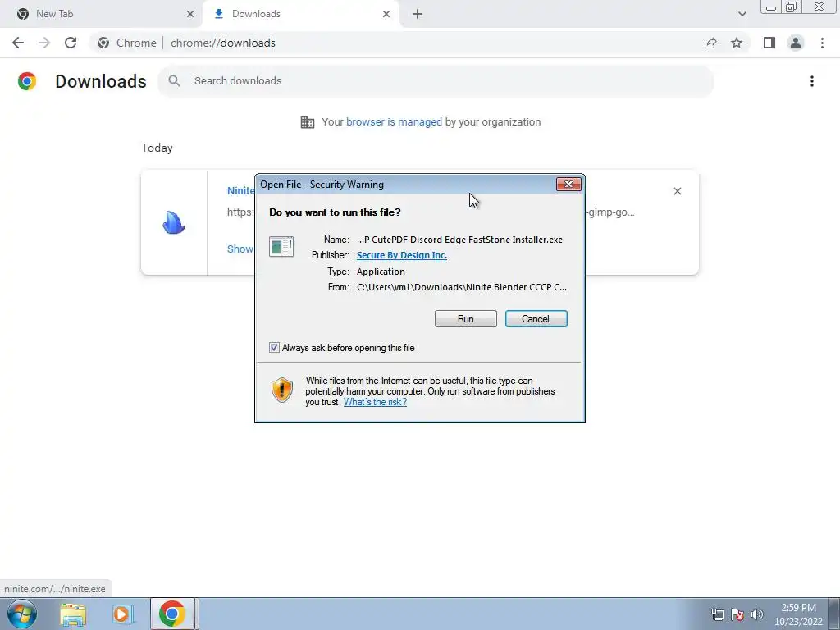Screen dimensions: 840x630
Task: Click the Ninite download file icon
Action: [173, 222]
